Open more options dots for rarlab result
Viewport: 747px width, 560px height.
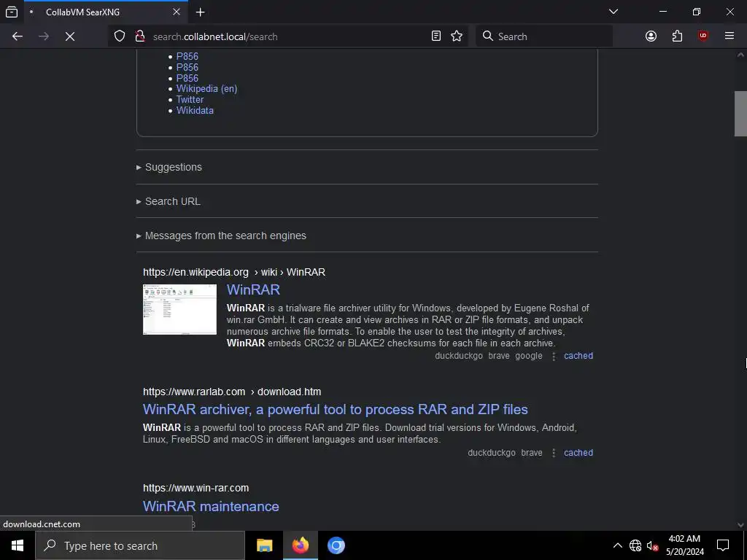pyautogui.click(x=554, y=454)
